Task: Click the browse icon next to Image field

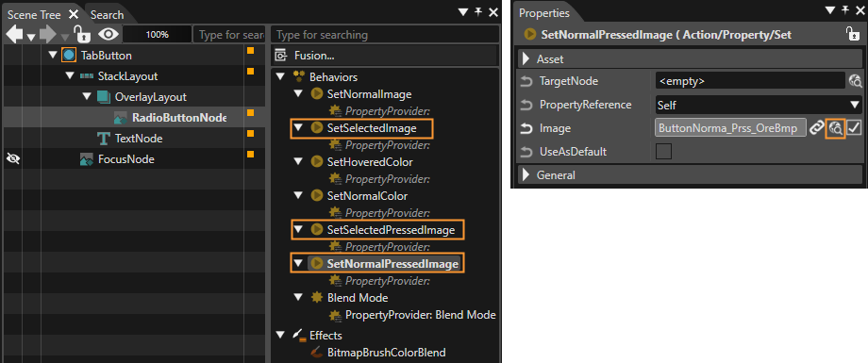Action: pos(835,128)
